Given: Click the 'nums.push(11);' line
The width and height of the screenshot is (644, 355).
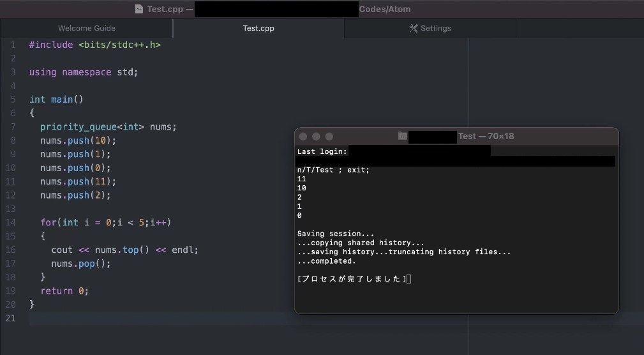Looking at the screenshot, I should 78,181.
